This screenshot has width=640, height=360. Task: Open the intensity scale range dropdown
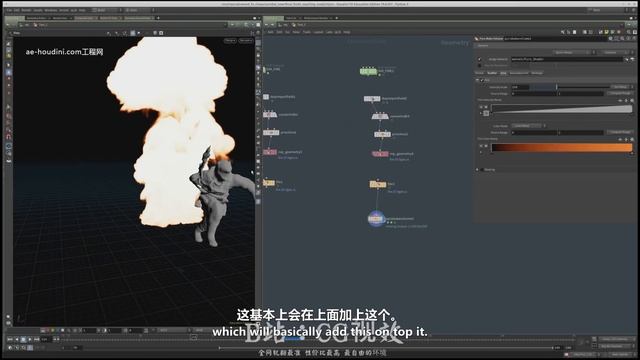(621, 87)
